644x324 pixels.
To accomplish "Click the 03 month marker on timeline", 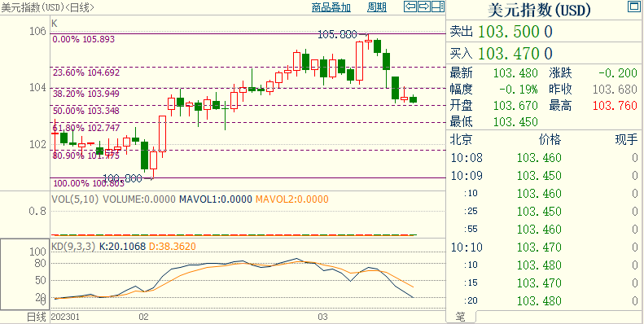I will (x=323, y=317).
